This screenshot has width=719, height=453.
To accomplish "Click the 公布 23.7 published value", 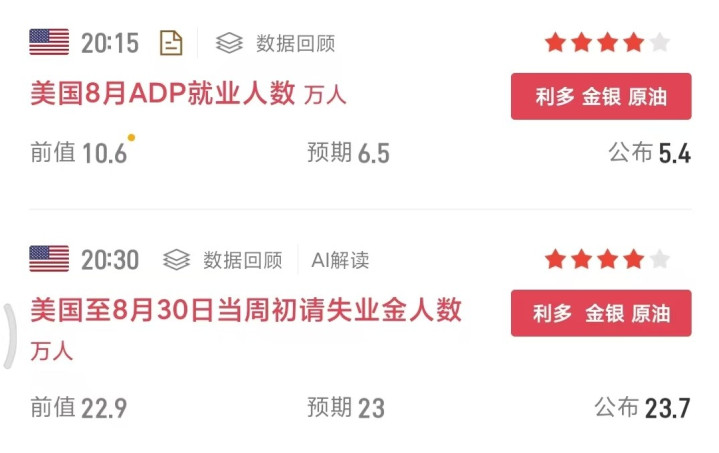I will pos(642,408).
